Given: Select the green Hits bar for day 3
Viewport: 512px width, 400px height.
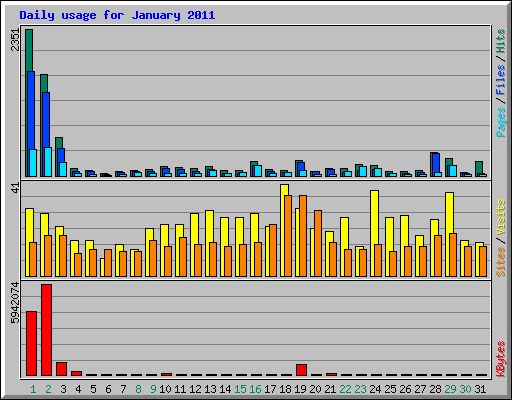Looking at the screenshot, I should pos(59,143).
